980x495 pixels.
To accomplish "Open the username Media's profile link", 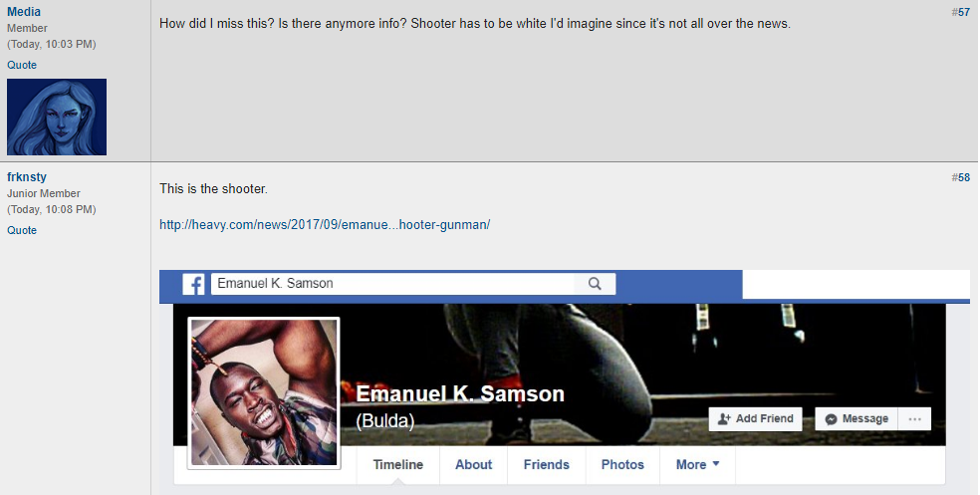I will (x=24, y=12).
